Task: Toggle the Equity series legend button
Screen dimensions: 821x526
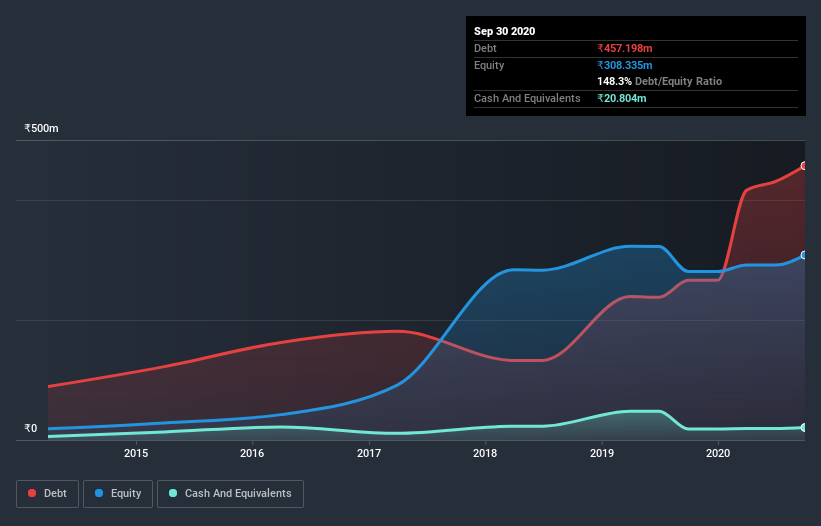Action: 118,494
